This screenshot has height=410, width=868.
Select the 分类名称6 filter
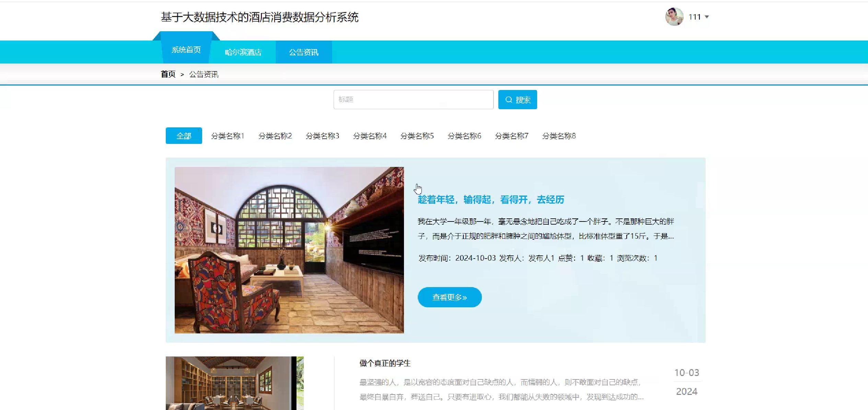[x=464, y=136]
